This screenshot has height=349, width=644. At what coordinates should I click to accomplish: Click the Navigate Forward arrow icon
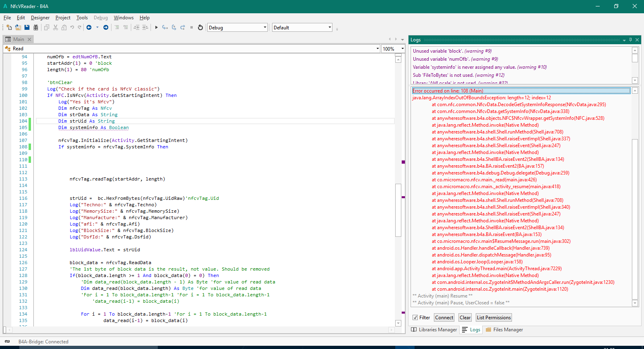pyautogui.click(x=106, y=27)
